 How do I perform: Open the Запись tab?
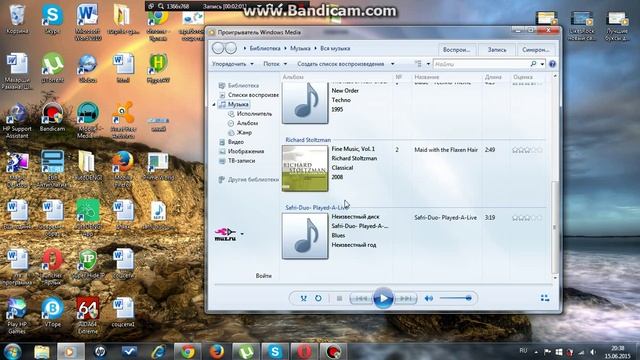pos(497,49)
